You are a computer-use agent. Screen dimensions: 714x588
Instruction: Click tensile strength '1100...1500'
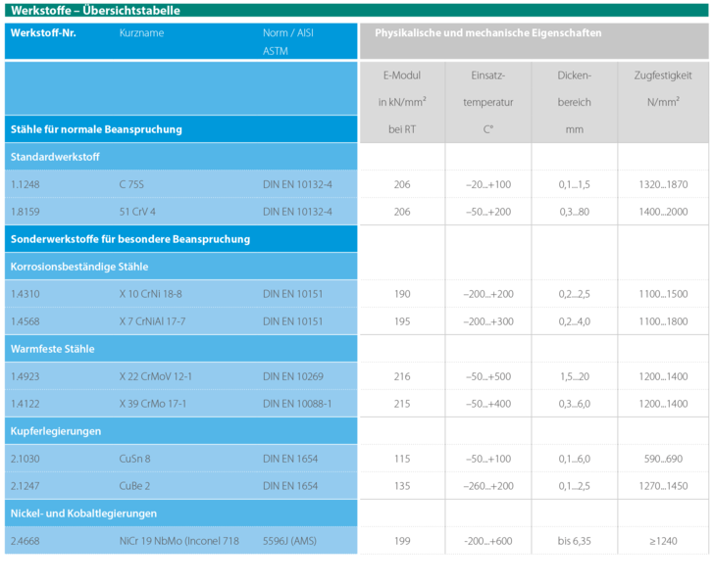pyautogui.click(x=663, y=294)
